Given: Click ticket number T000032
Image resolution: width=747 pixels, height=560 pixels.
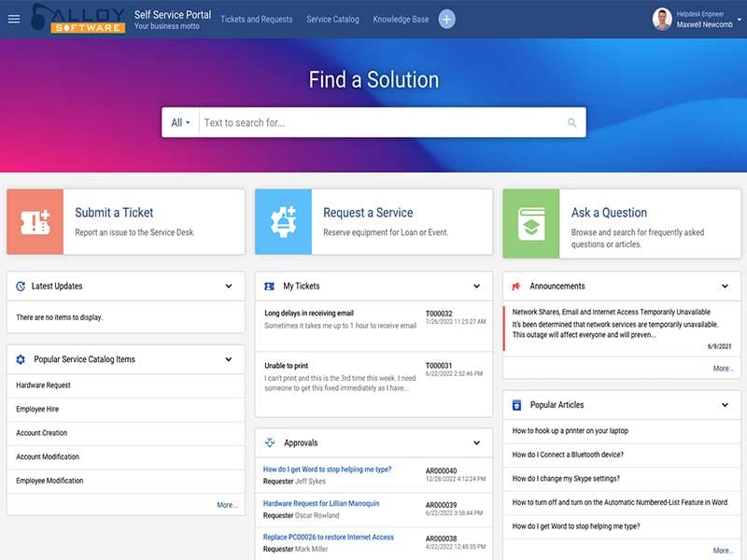Looking at the screenshot, I should [x=439, y=314].
